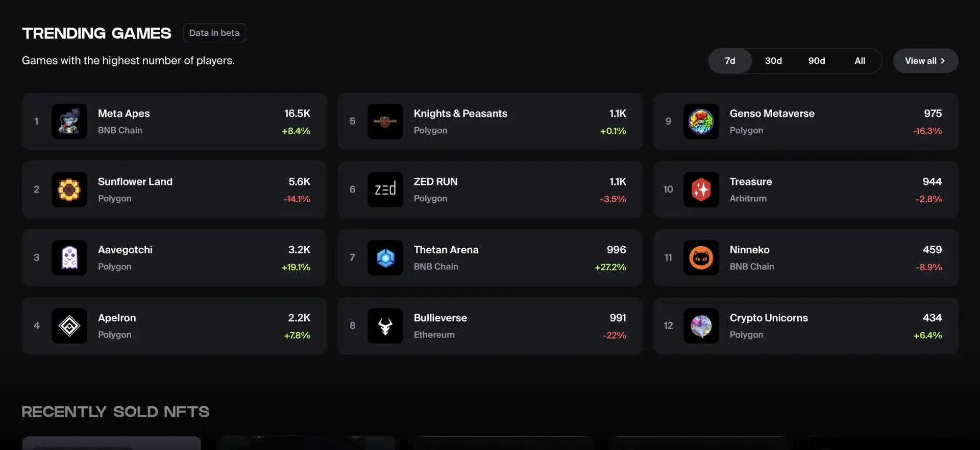The height and width of the screenshot is (450, 980).
Task: Click the Meta Apes game icon
Action: click(x=69, y=122)
